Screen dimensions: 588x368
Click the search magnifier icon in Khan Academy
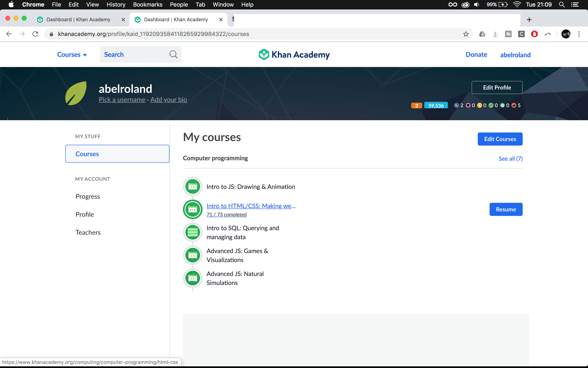(173, 54)
